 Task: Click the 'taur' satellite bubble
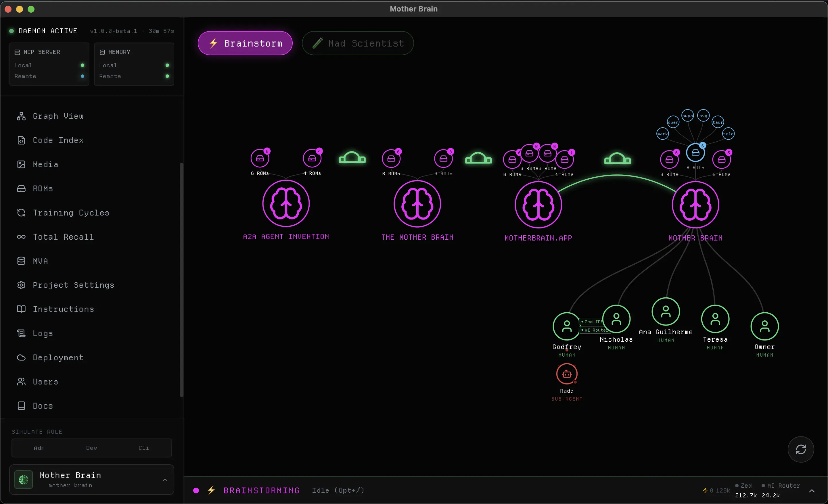point(718,122)
